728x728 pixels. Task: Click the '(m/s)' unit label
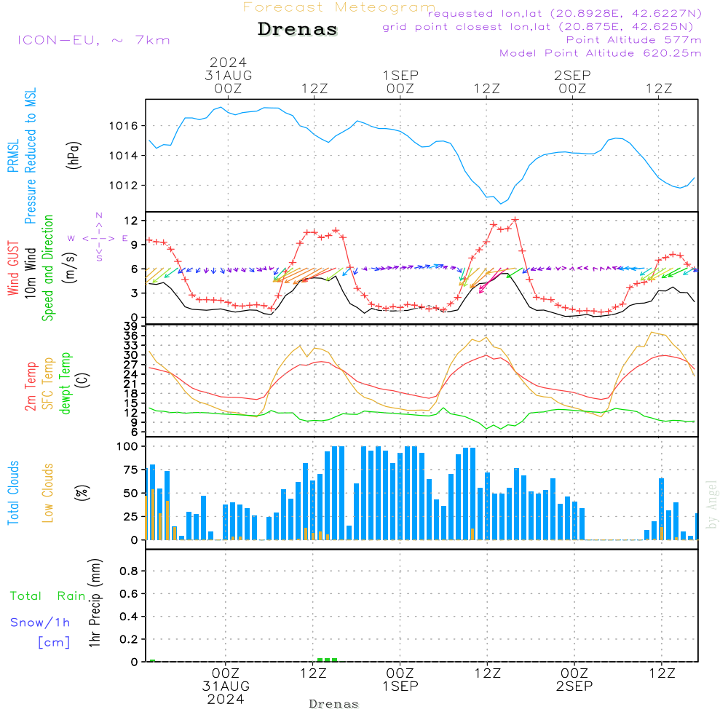[70, 268]
